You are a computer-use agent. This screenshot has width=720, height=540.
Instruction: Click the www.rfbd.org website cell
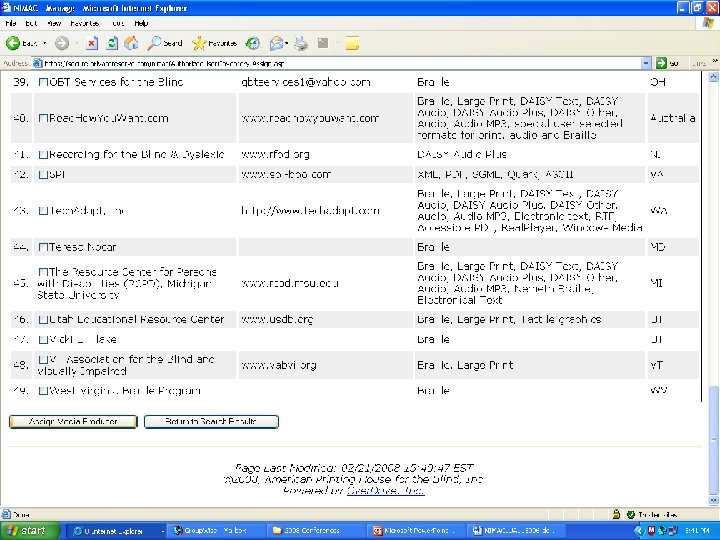(x=325, y=155)
